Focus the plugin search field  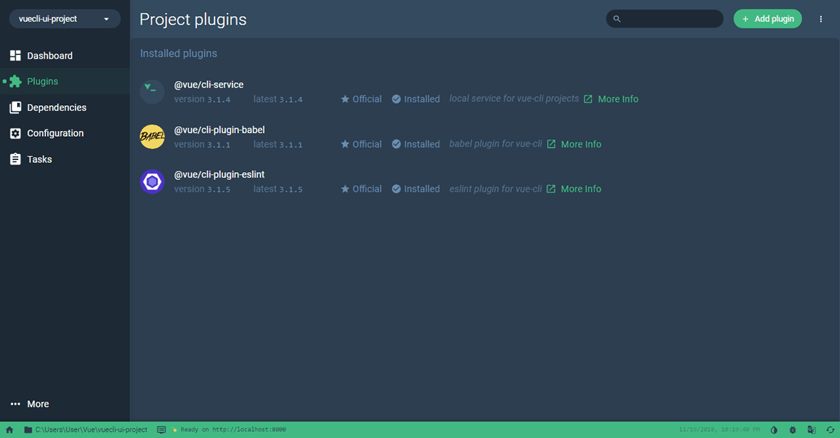tap(664, 19)
